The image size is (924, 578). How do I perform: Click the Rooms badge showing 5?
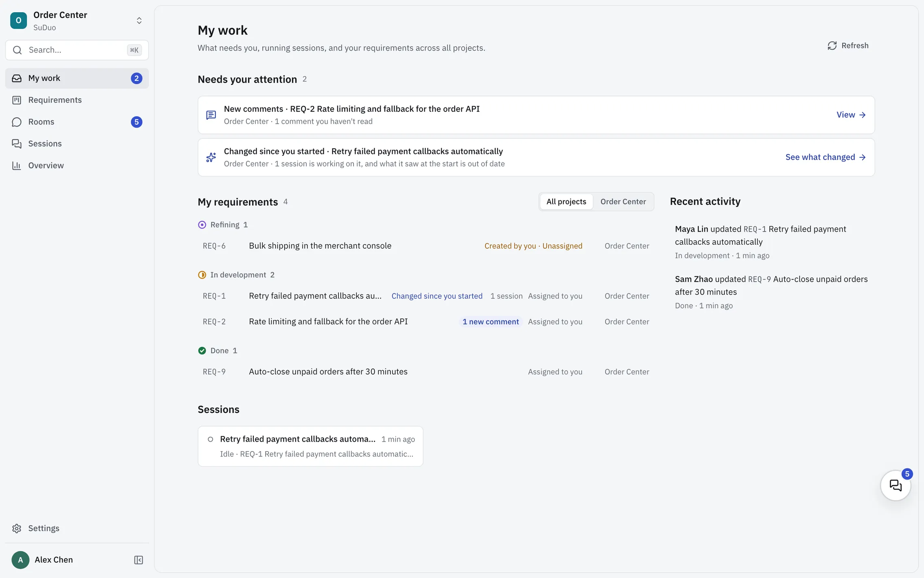click(x=137, y=122)
